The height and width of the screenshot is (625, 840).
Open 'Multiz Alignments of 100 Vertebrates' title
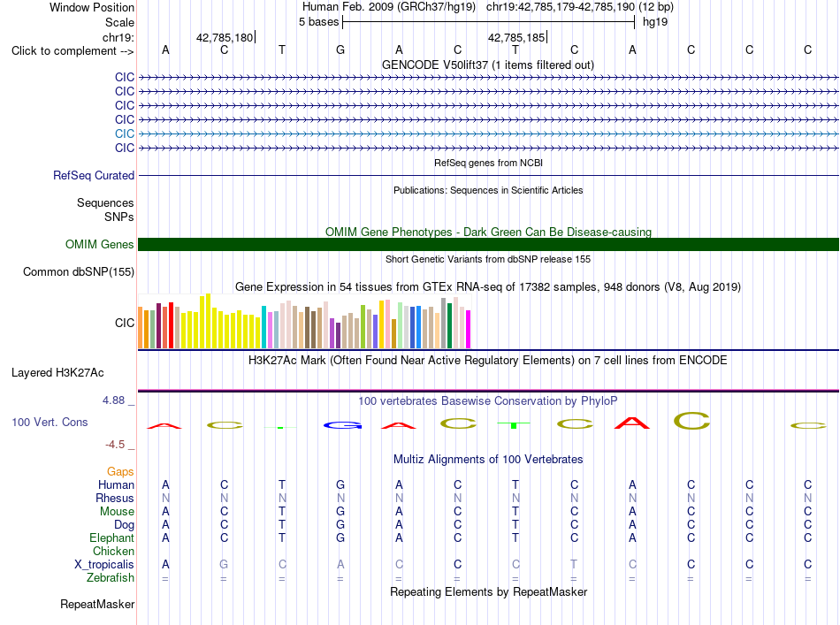click(x=488, y=460)
